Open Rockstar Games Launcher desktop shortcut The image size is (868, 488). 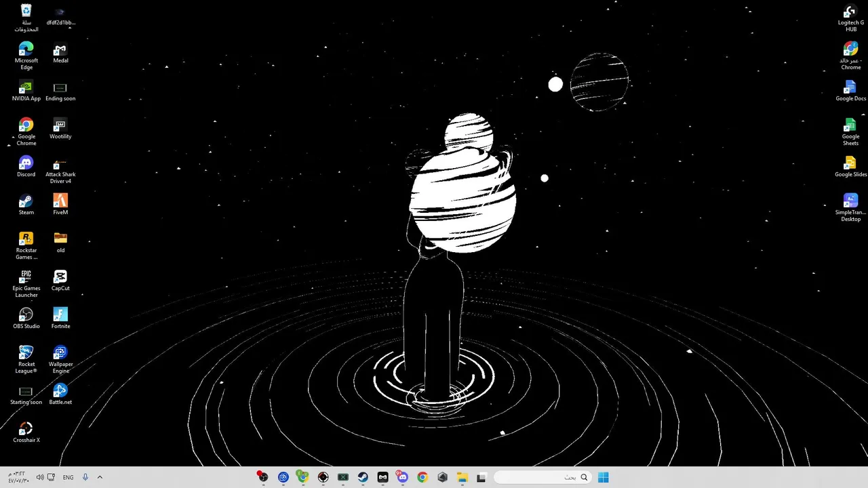pos(26,246)
